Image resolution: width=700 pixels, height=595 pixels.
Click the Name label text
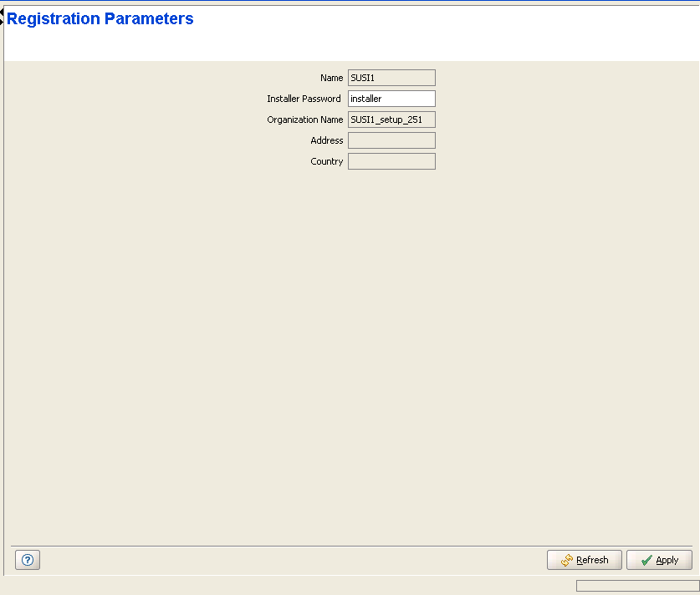coord(331,78)
